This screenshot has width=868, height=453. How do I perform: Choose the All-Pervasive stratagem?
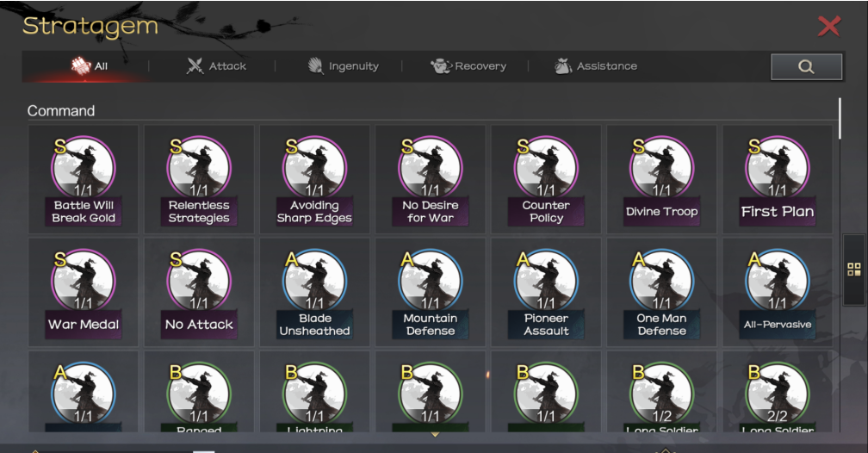point(777,291)
